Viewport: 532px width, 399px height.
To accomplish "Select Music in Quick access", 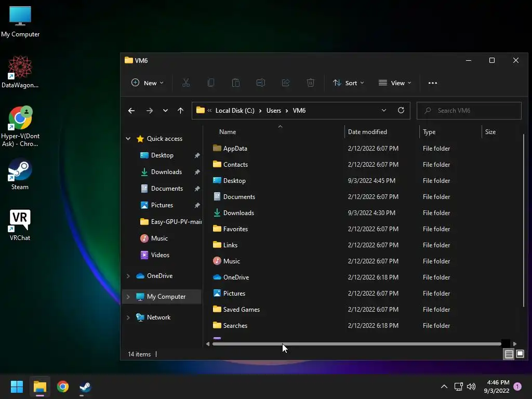I will point(159,238).
